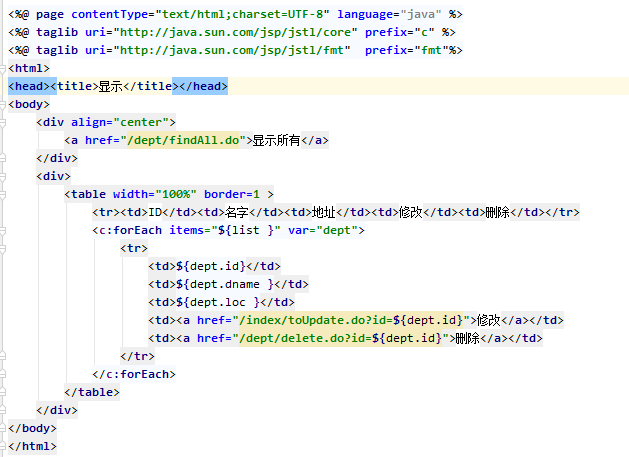Click 删除 link text in delete row
Screen dimensions: 629x457
tap(468, 338)
